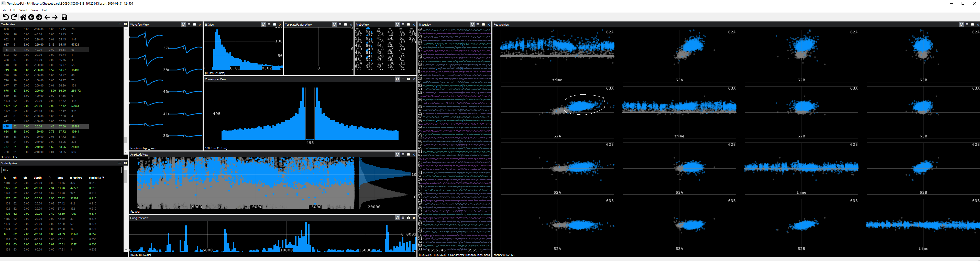Select the Home icon in the toolbar
The width and height of the screenshot is (980, 261).
coord(23,17)
